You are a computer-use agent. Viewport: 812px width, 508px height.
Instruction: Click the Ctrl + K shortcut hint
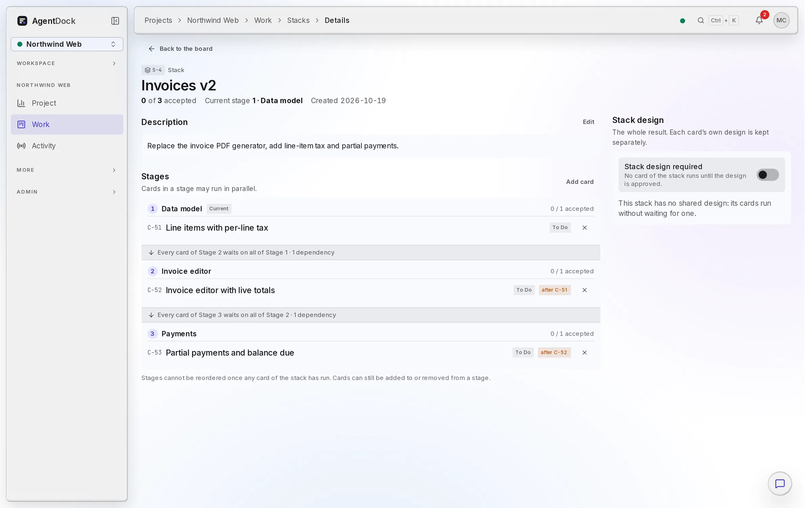point(724,20)
